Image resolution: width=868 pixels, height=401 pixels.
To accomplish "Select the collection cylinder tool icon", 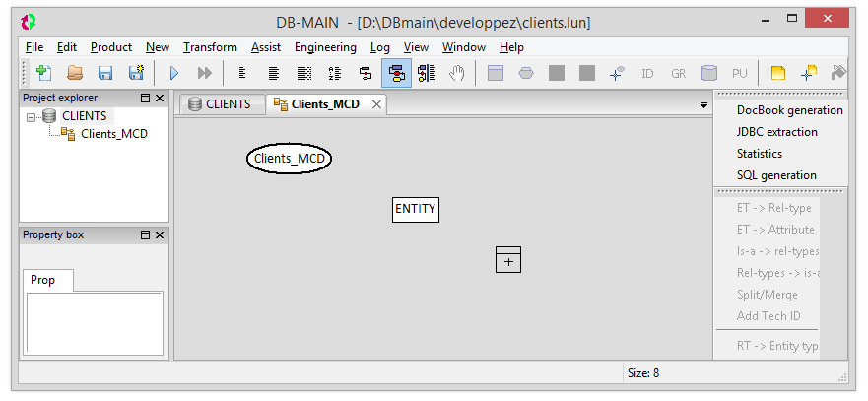I will (x=709, y=73).
